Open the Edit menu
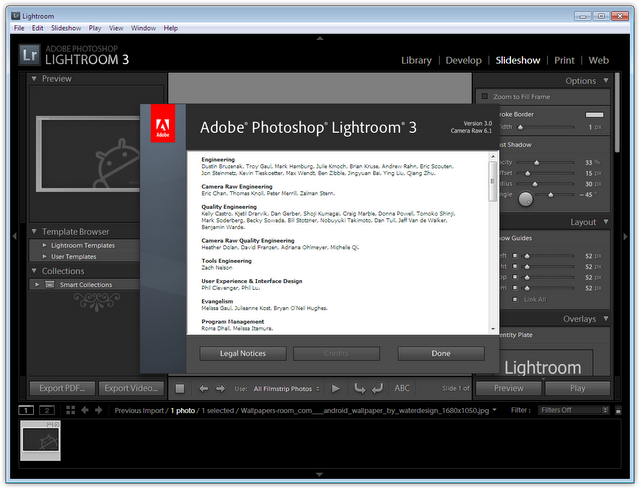The height and width of the screenshot is (489, 640). tap(38, 28)
